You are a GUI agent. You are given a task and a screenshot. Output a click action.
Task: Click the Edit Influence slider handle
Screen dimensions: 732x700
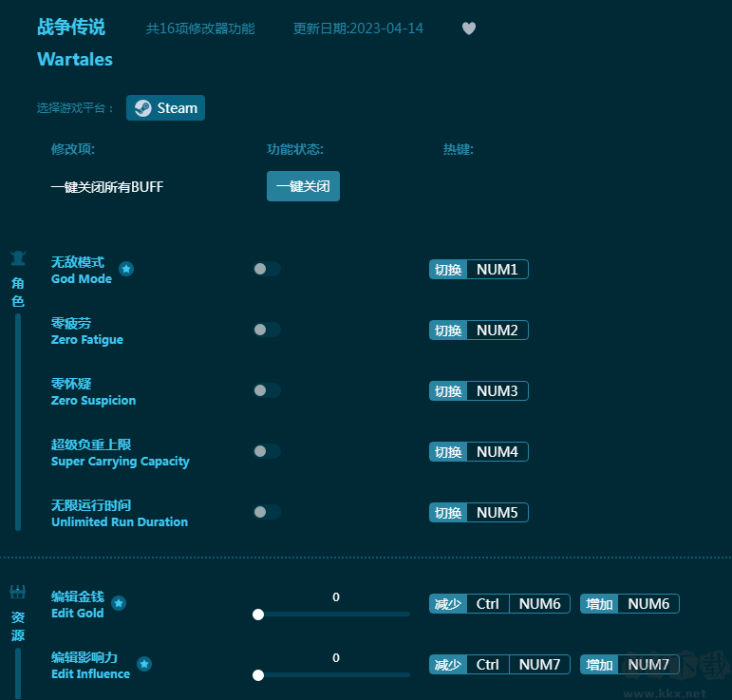point(258,675)
